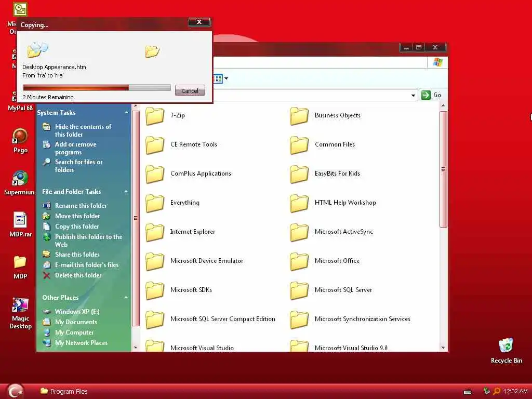Viewport: 532px width, 399px height.
Task: Open the ComPlus Applications folder icon
Action: click(155, 174)
